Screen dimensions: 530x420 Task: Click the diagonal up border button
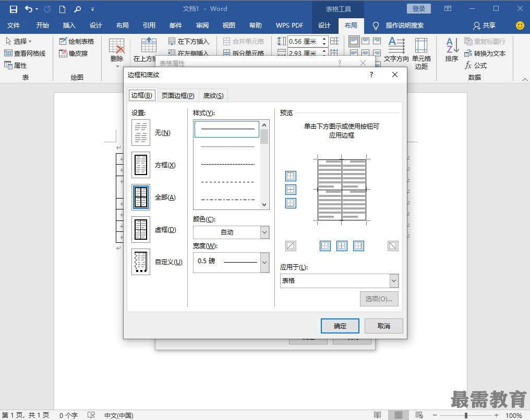pyautogui.click(x=291, y=246)
